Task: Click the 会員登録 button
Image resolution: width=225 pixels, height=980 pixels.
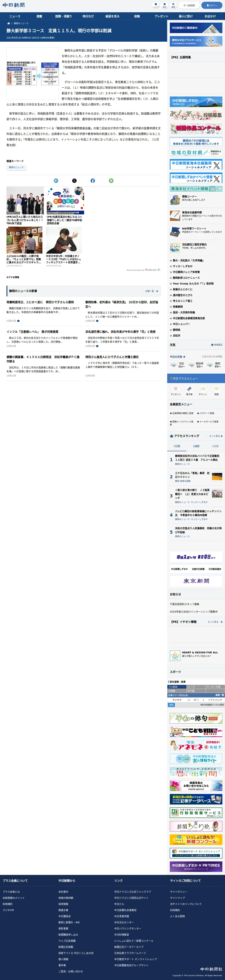Action: coord(189,5)
